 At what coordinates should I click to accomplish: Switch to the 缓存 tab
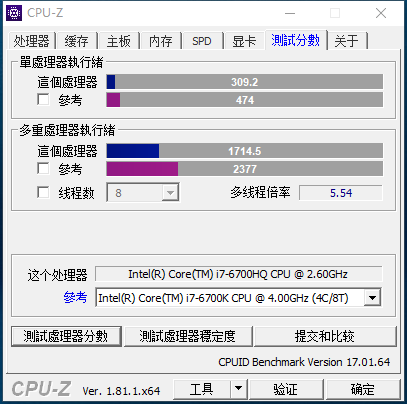click(x=77, y=41)
